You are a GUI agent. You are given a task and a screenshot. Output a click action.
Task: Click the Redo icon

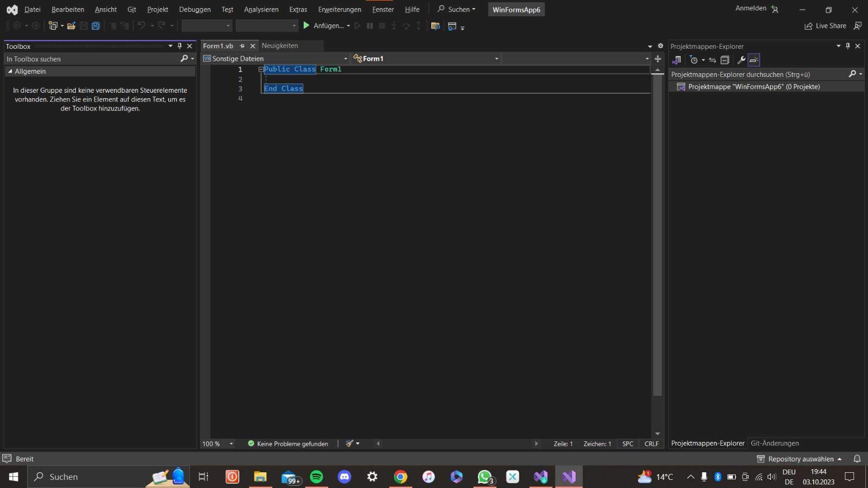[x=161, y=25]
